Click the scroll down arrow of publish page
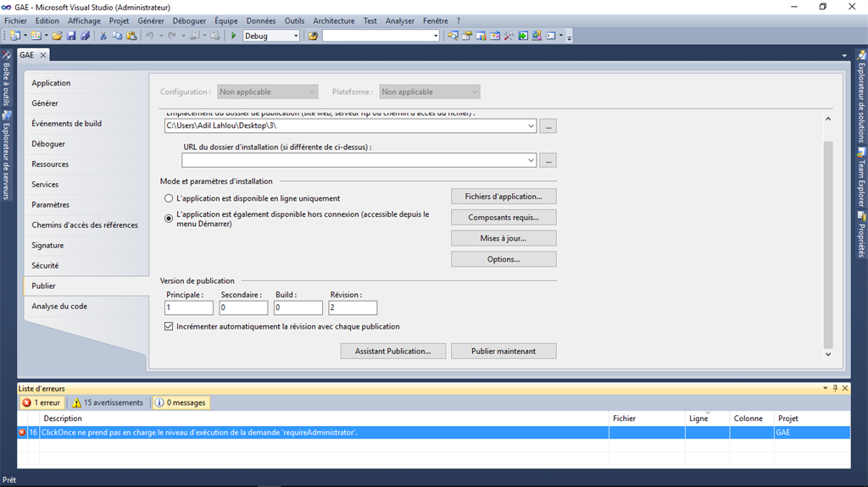The height and width of the screenshot is (487, 868). pos(828,354)
